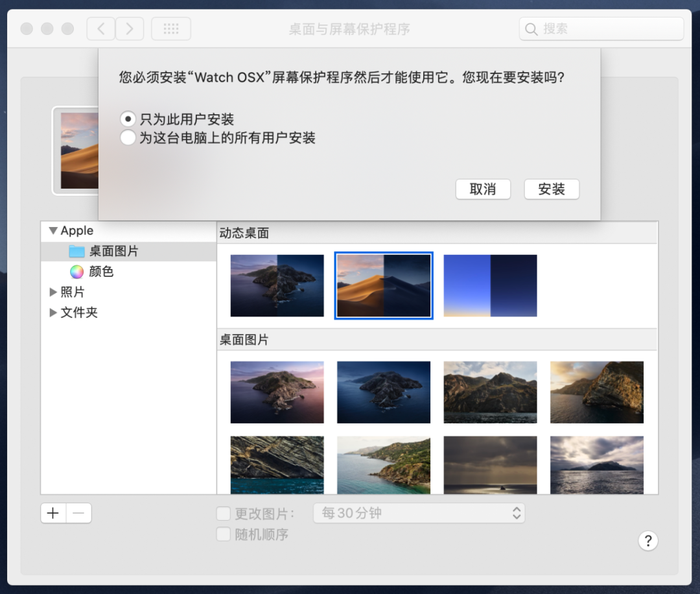Open help via the question mark icon

(648, 540)
